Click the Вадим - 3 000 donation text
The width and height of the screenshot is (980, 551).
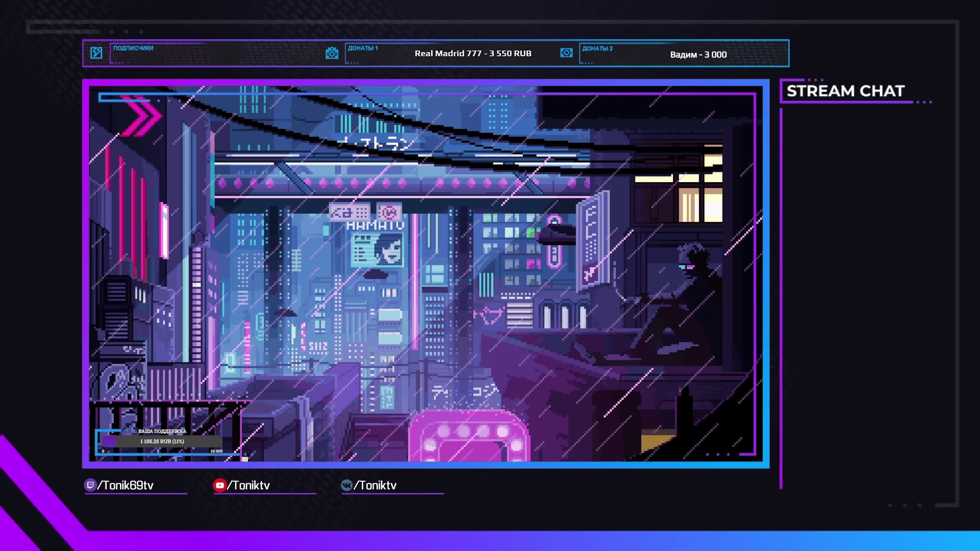[x=698, y=55]
